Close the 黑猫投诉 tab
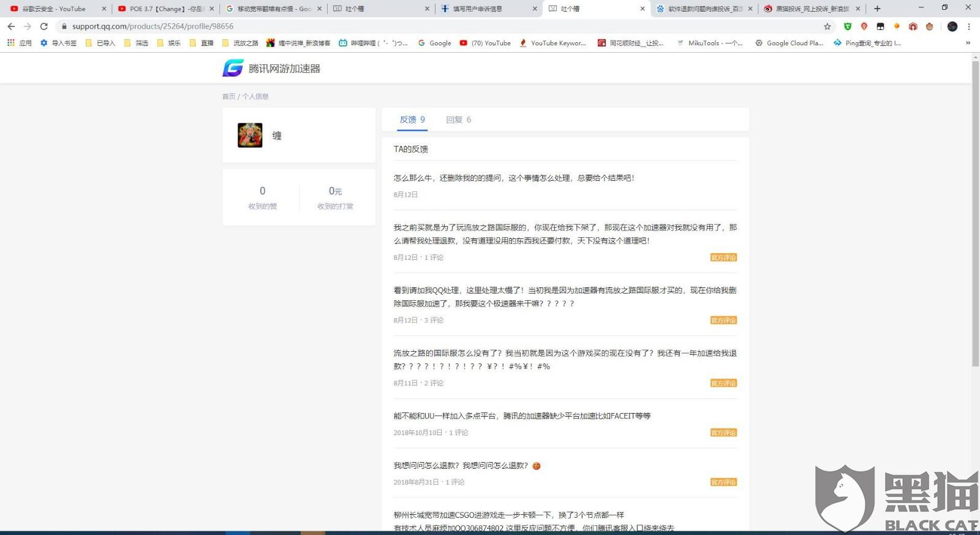The image size is (980, 535). pos(858,9)
